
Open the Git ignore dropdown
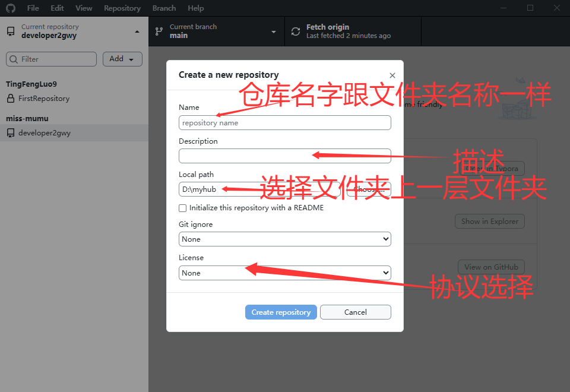(x=284, y=239)
